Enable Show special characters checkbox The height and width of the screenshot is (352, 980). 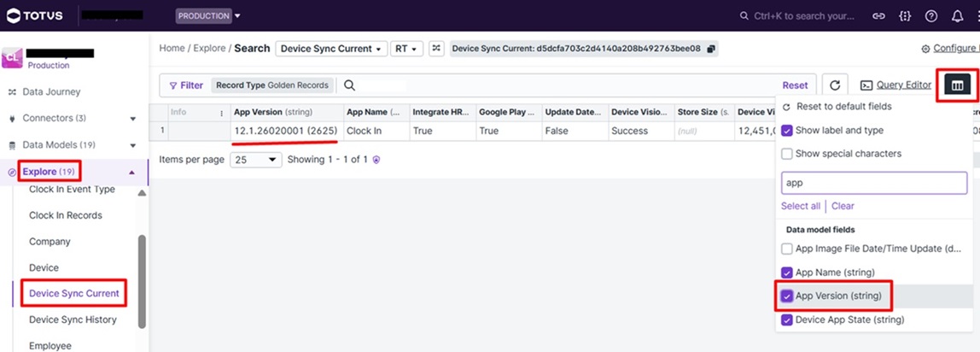click(787, 154)
